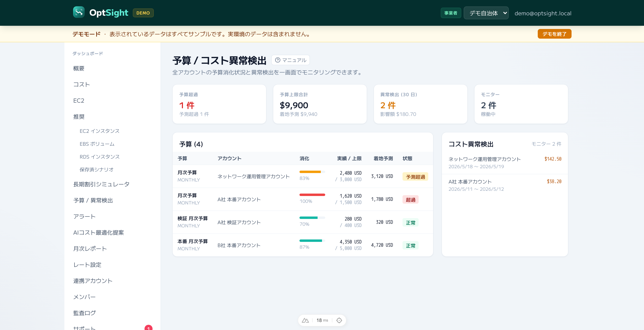Click the $38.20 anomaly amount
The height and width of the screenshot is (330, 644).
pyautogui.click(x=554, y=181)
